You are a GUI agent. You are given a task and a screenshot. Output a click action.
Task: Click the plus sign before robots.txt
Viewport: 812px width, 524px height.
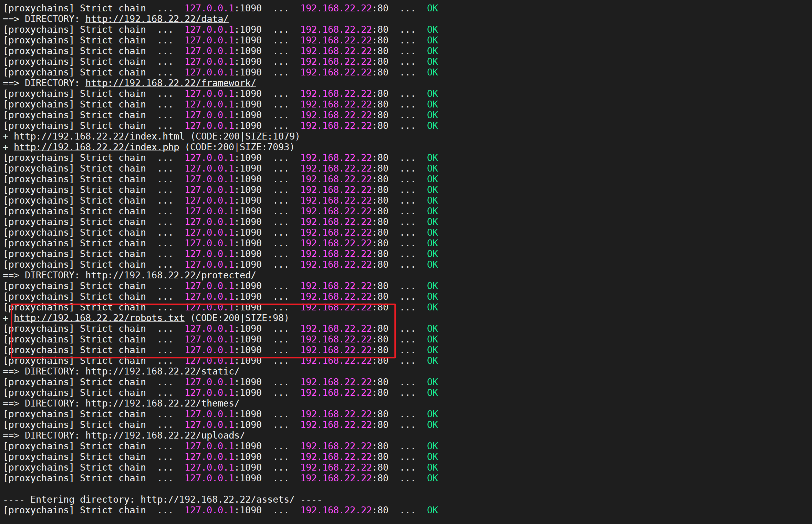[x=6, y=318]
